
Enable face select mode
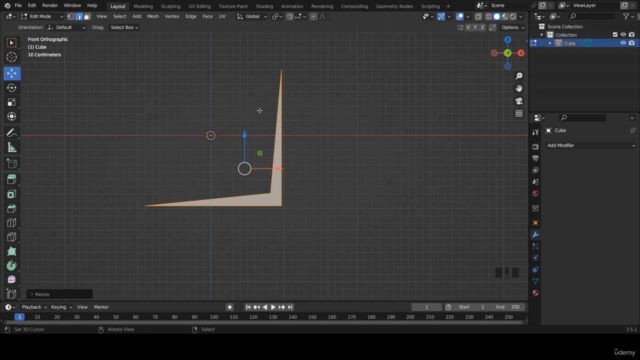pos(87,17)
